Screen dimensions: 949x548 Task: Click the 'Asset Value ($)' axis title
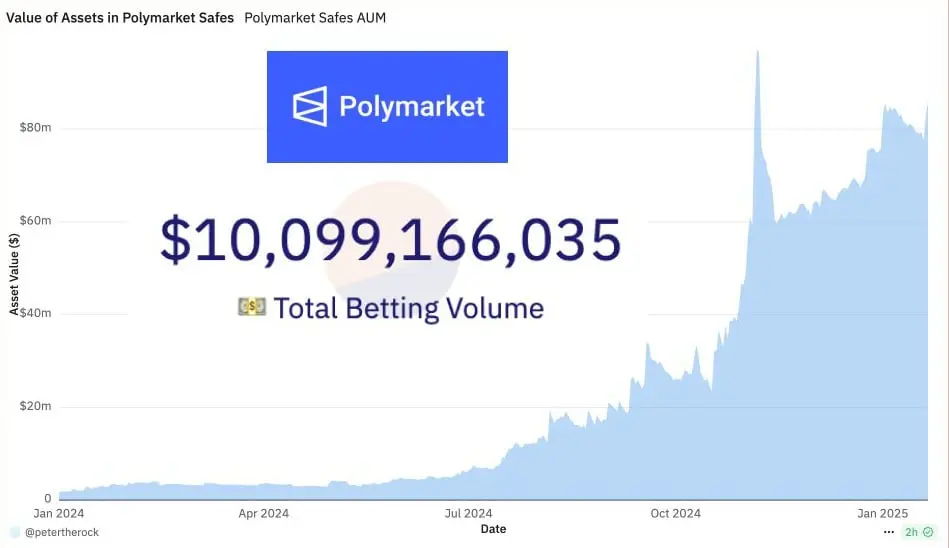coord(13,273)
